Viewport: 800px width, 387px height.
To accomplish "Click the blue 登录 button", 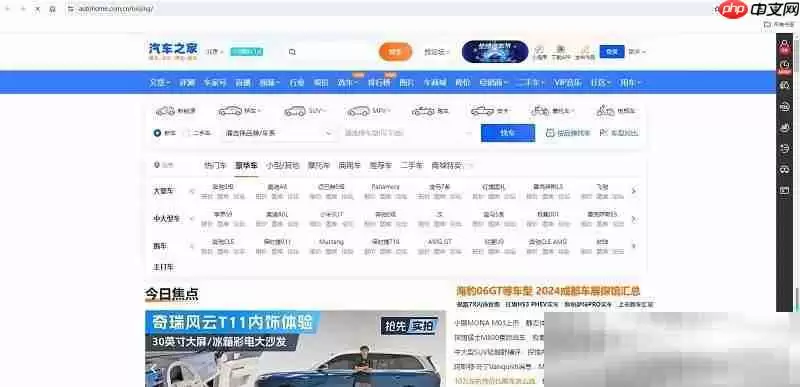I will [x=612, y=51].
